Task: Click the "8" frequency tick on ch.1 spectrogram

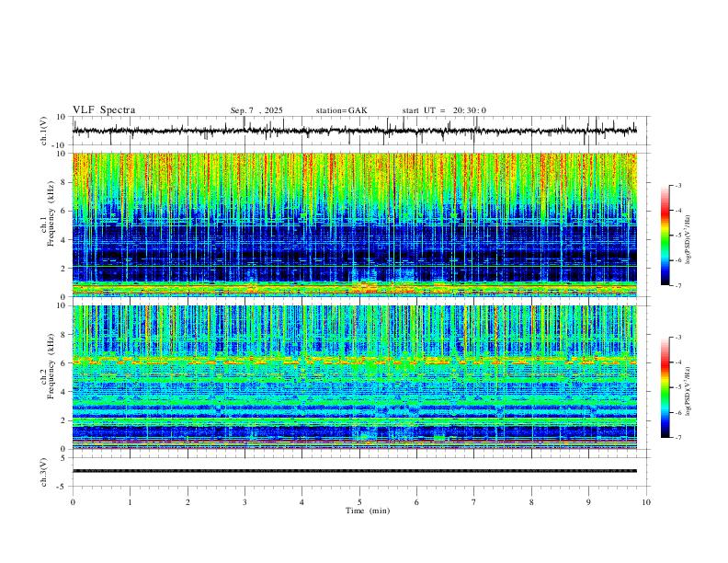Action: 63,182
